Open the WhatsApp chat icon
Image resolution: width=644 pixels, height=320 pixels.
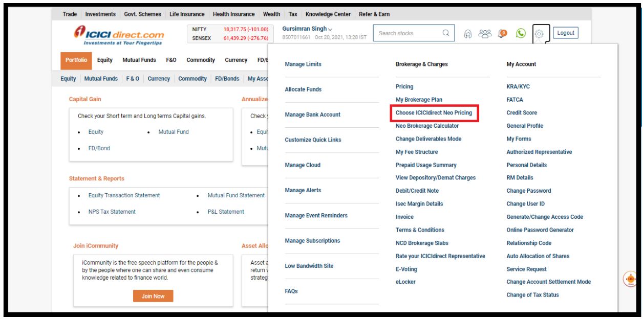click(521, 33)
